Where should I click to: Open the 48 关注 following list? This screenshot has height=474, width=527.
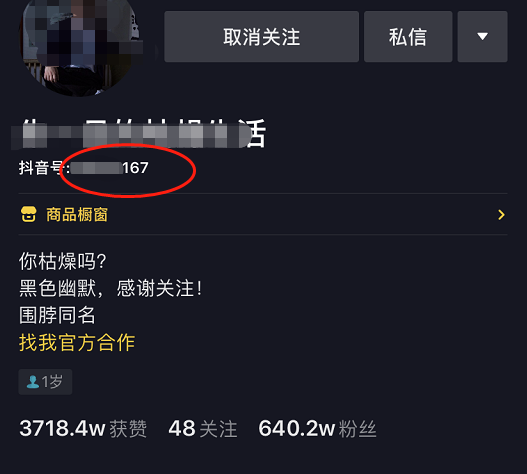[x=203, y=429]
